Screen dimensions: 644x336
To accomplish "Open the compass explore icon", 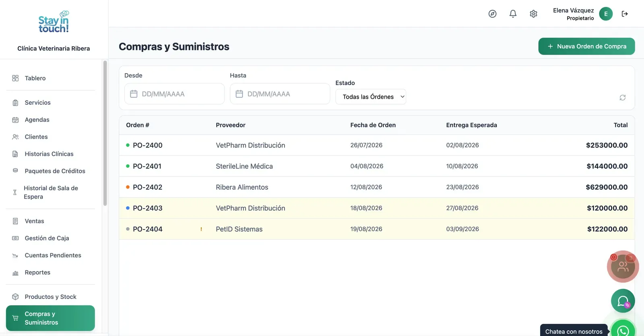I will pyautogui.click(x=492, y=14).
